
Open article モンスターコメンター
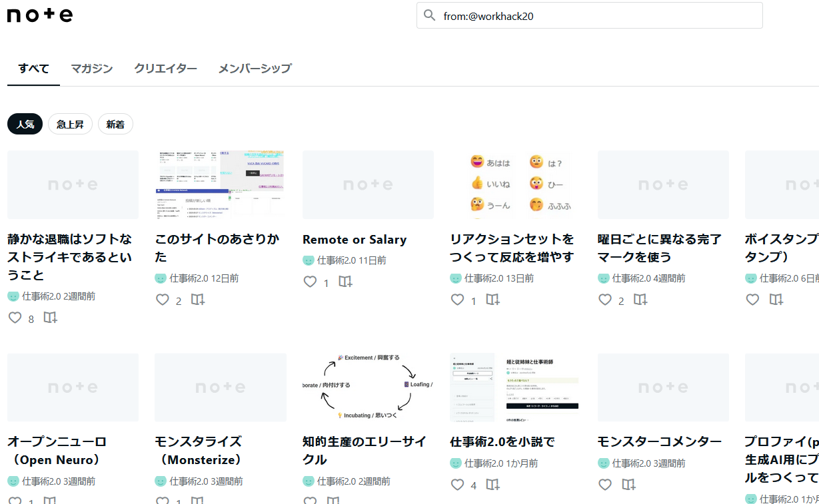[660, 442]
